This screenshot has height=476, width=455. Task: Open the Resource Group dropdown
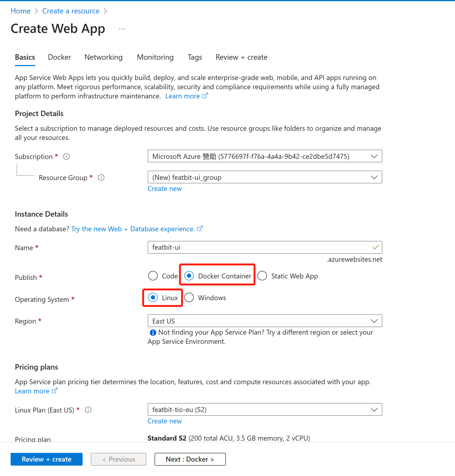click(x=265, y=177)
